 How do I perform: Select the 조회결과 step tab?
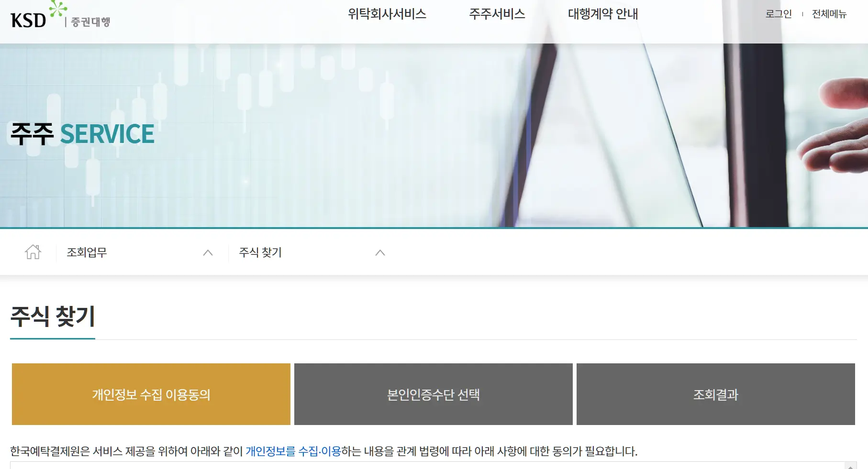(716, 394)
